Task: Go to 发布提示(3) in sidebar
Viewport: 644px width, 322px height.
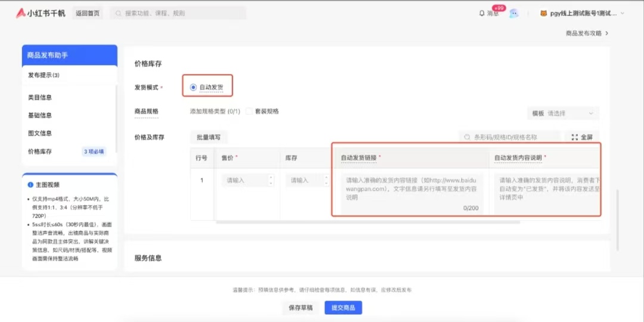Action: tap(44, 76)
